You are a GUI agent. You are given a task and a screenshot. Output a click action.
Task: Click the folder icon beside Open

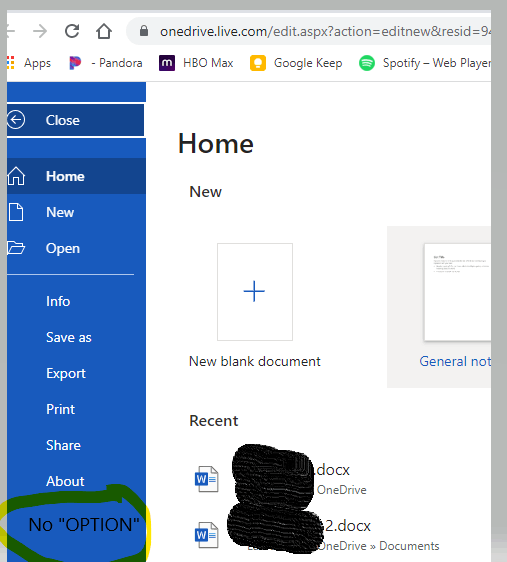[16, 248]
